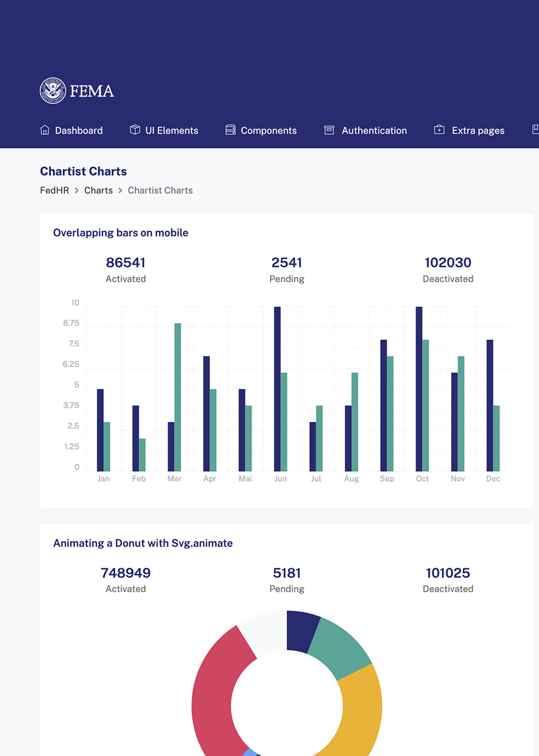Navigate to Charts breadcrumb link
Image resolution: width=539 pixels, height=756 pixels.
[x=98, y=190]
